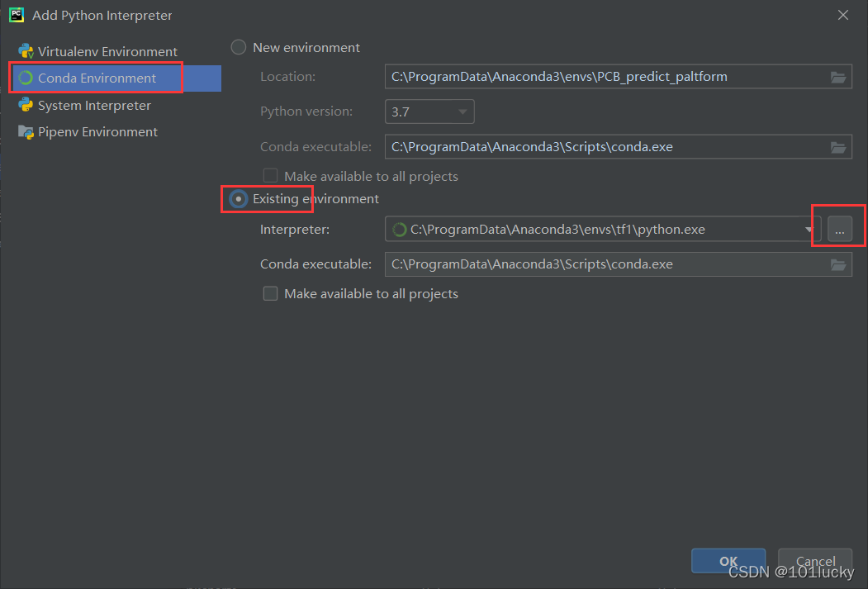
Task: Click the Location path input field
Action: coord(618,77)
